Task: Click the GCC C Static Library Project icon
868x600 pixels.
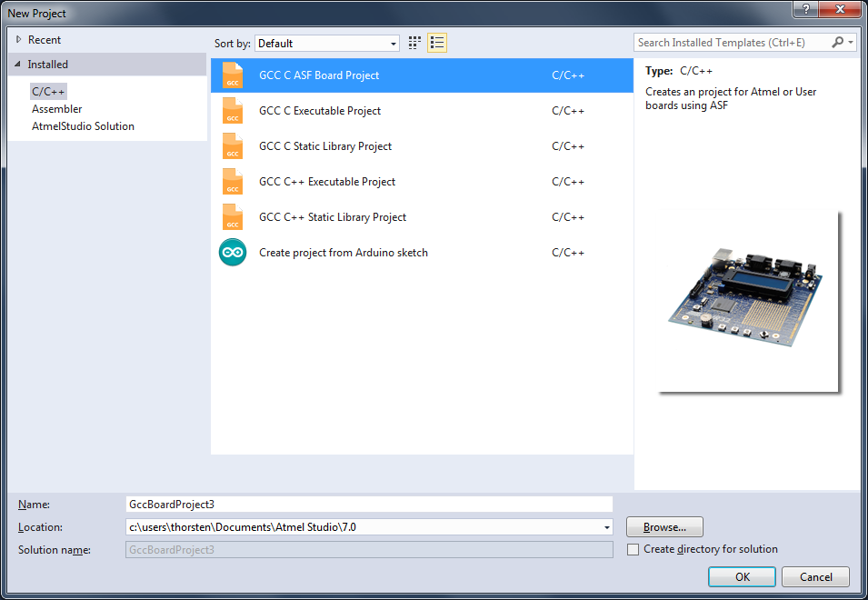Action: click(233, 146)
